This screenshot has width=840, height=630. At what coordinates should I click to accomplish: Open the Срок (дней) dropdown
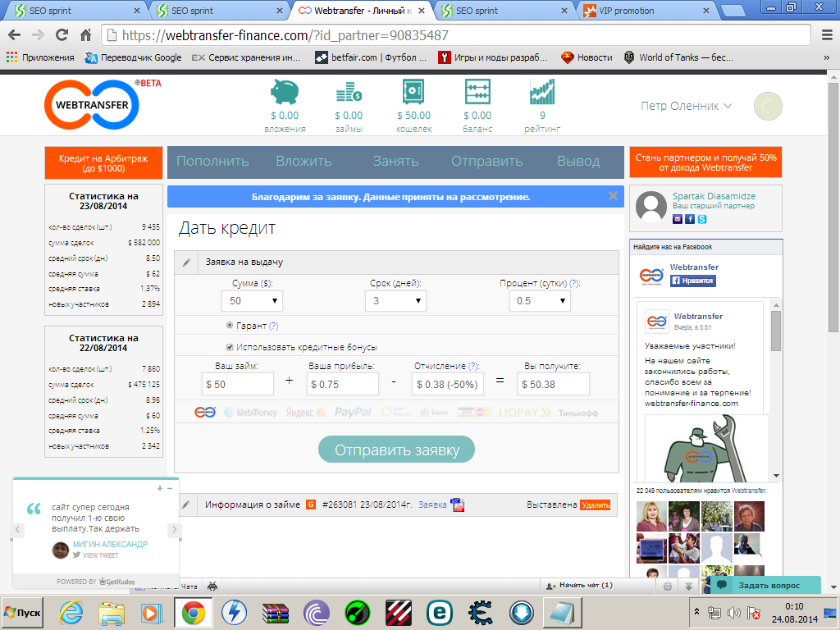(x=395, y=301)
